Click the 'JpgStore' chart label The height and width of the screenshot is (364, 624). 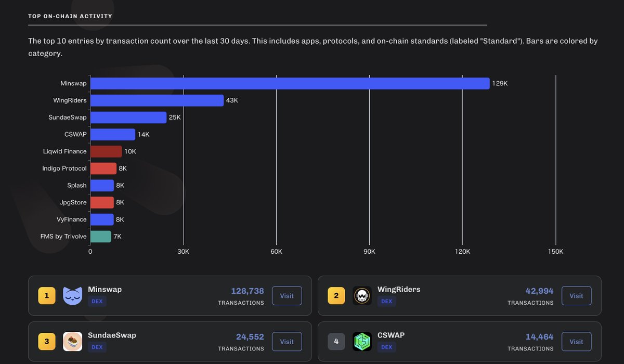point(74,202)
